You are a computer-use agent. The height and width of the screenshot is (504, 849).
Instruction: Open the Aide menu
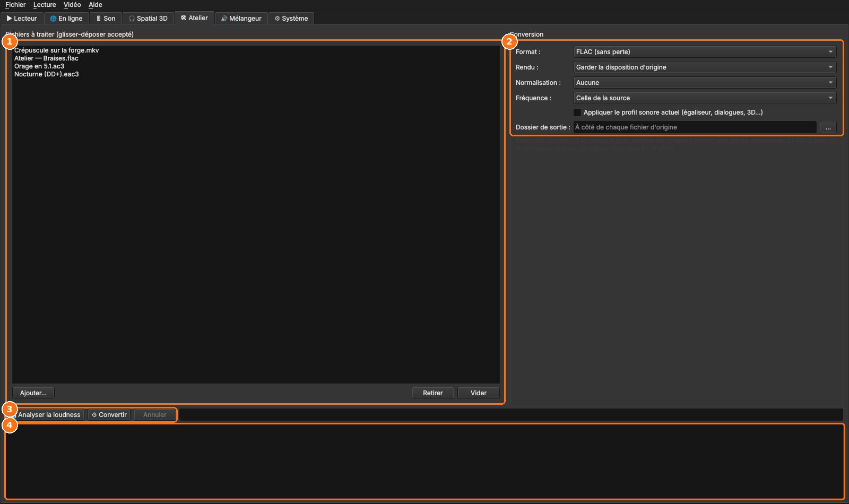96,5
